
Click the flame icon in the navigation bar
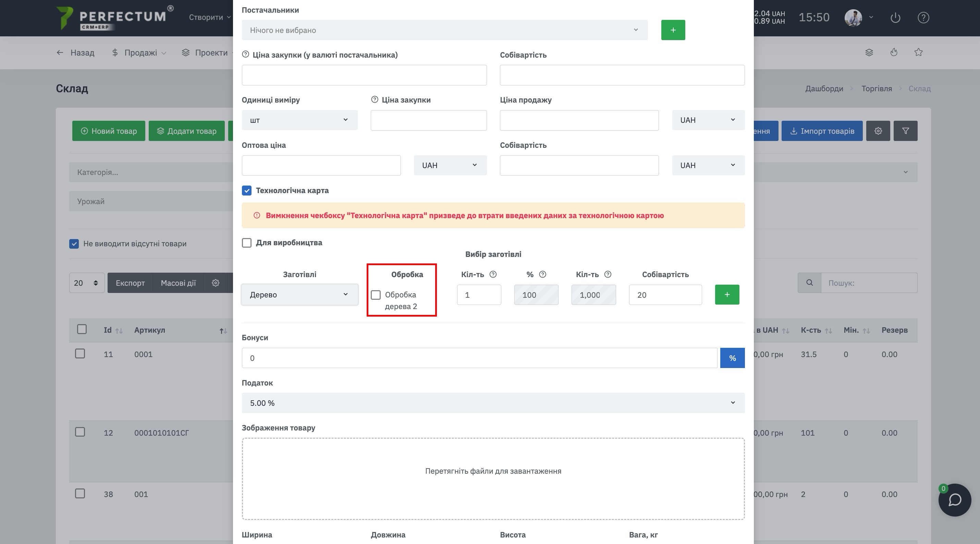pos(894,52)
